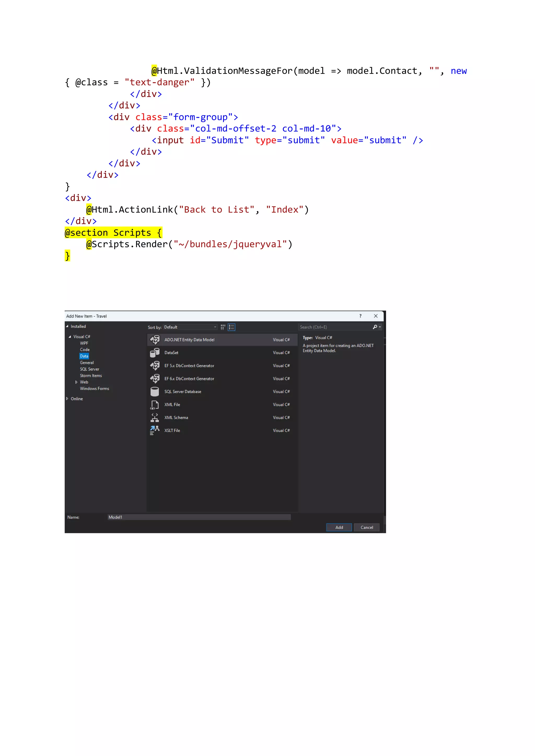Click the input id="Submit" code line
The width and height of the screenshot is (535, 756).
(287, 140)
